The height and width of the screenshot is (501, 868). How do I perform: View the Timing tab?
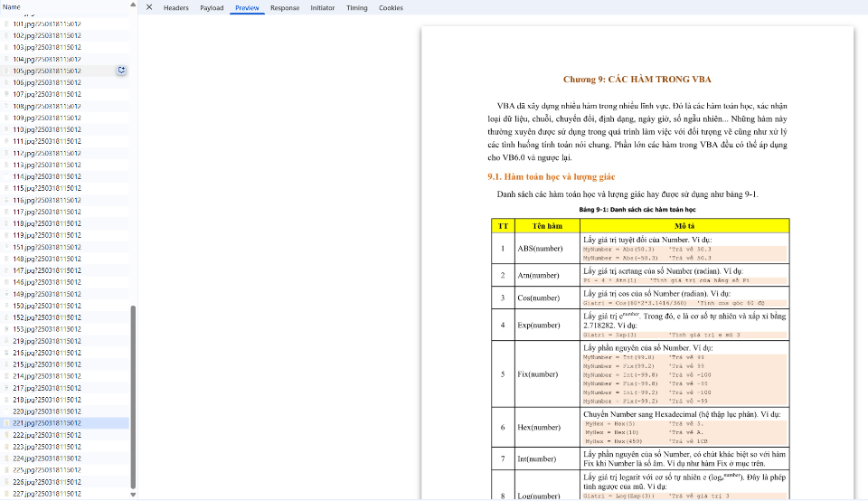coord(356,7)
